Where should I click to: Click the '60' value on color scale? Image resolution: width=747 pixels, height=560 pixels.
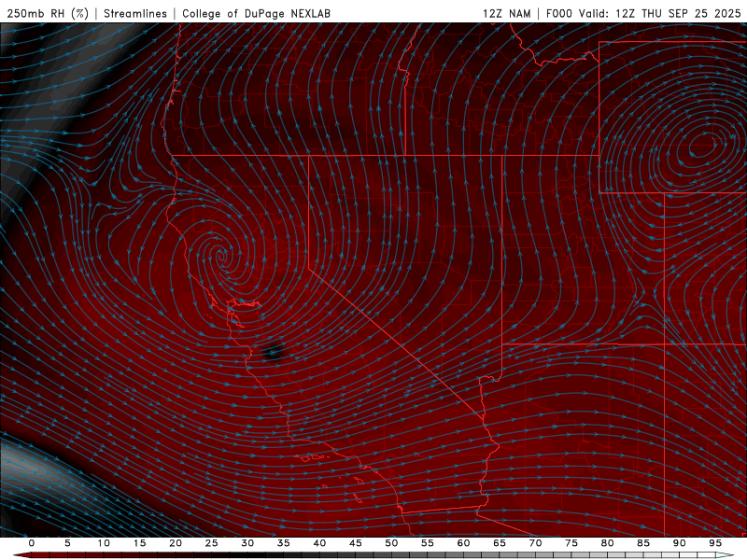click(463, 543)
